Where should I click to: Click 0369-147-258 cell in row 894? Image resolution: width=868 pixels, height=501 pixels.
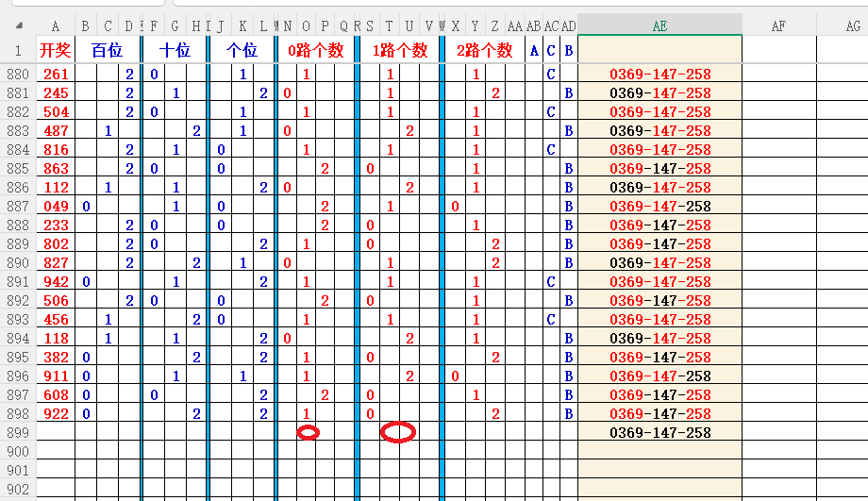(659, 338)
